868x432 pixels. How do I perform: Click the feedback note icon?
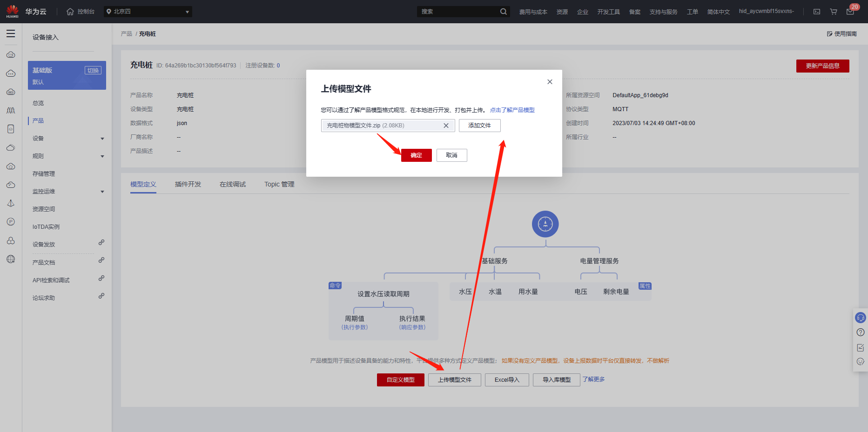[861, 347]
